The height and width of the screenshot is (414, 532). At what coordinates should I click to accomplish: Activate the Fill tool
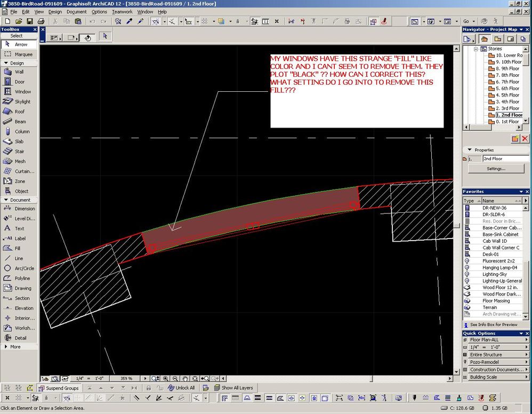pos(18,248)
